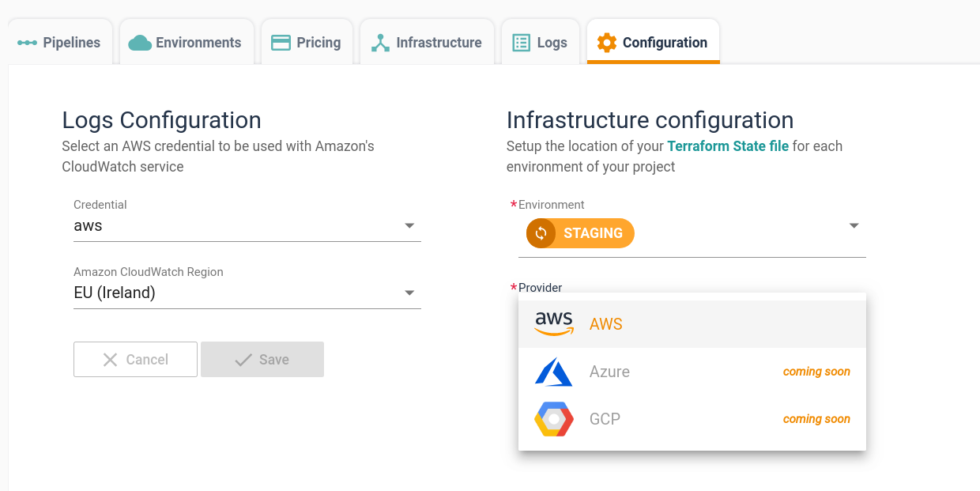This screenshot has height=491, width=980.
Task: Click the AWS logo in the provider list
Action: pyautogui.click(x=553, y=323)
